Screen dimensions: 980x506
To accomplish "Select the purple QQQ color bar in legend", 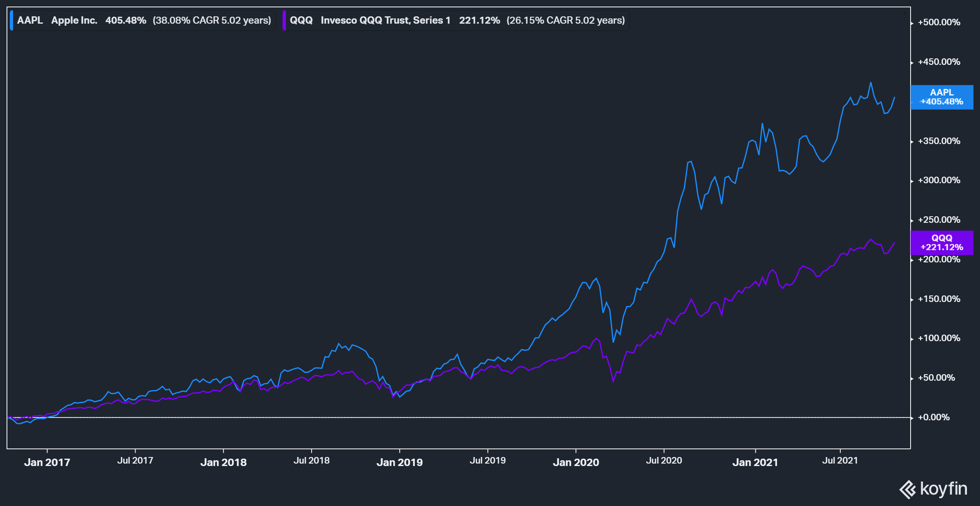I will tap(284, 20).
